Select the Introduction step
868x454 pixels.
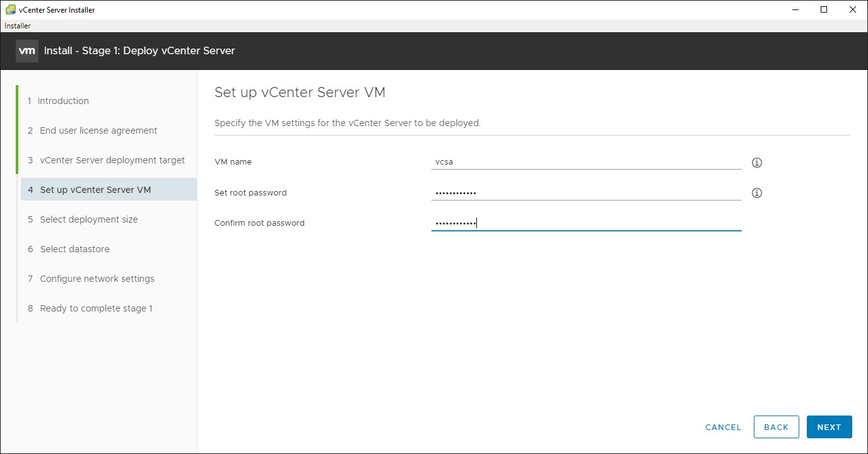(63, 101)
